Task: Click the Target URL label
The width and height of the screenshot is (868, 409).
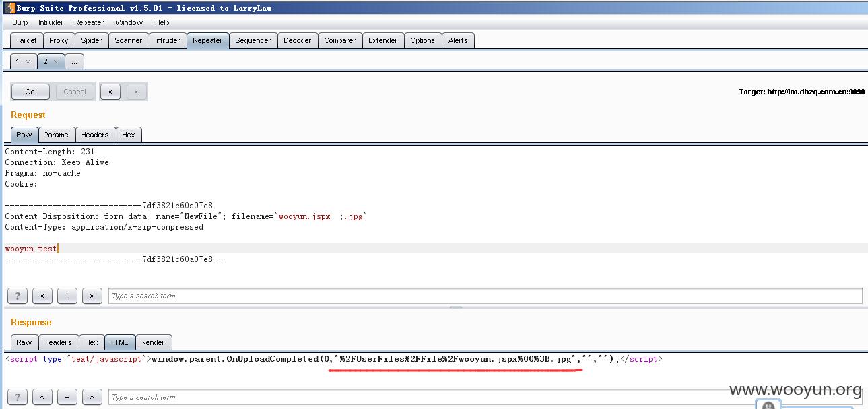Action: 801,92
